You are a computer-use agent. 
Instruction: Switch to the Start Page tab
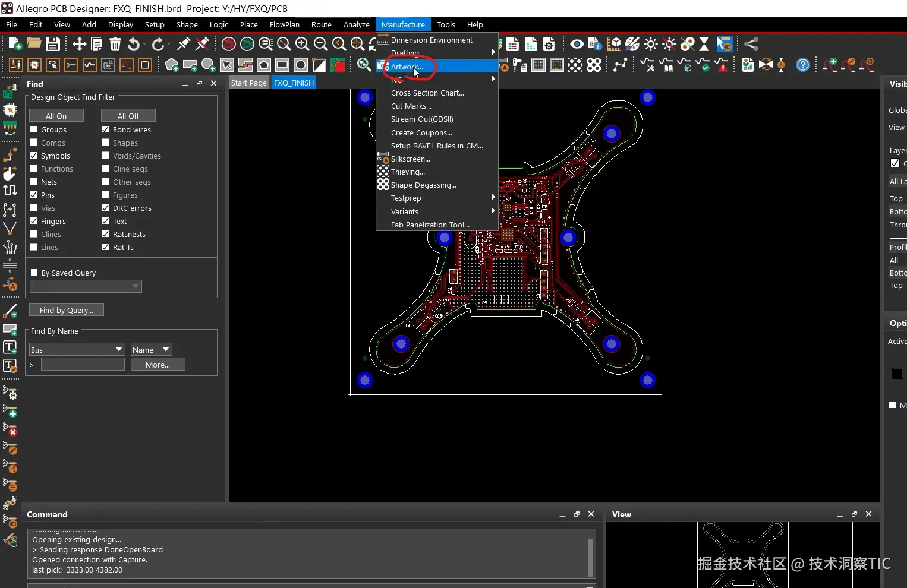[x=249, y=83]
